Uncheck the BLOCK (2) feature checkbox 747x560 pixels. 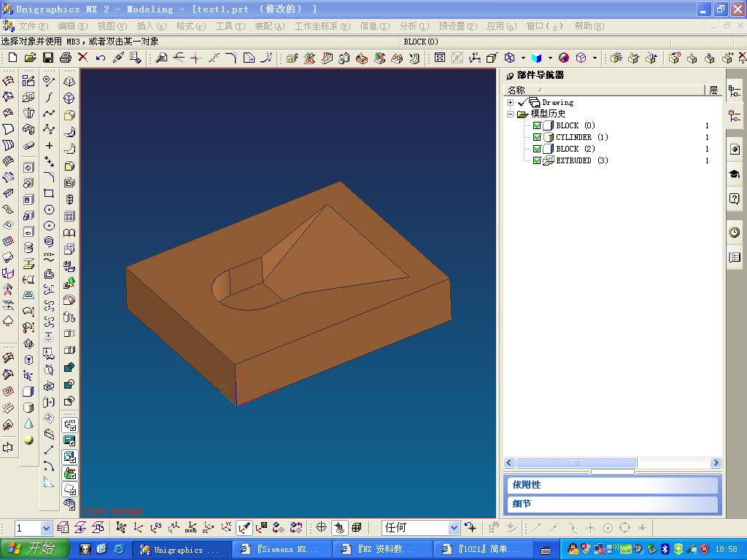(537, 149)
